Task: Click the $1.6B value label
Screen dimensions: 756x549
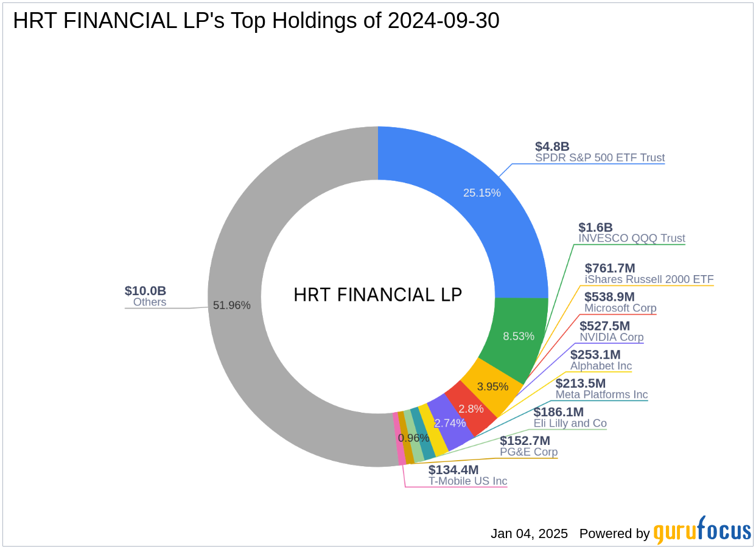Action: point(595,227)
